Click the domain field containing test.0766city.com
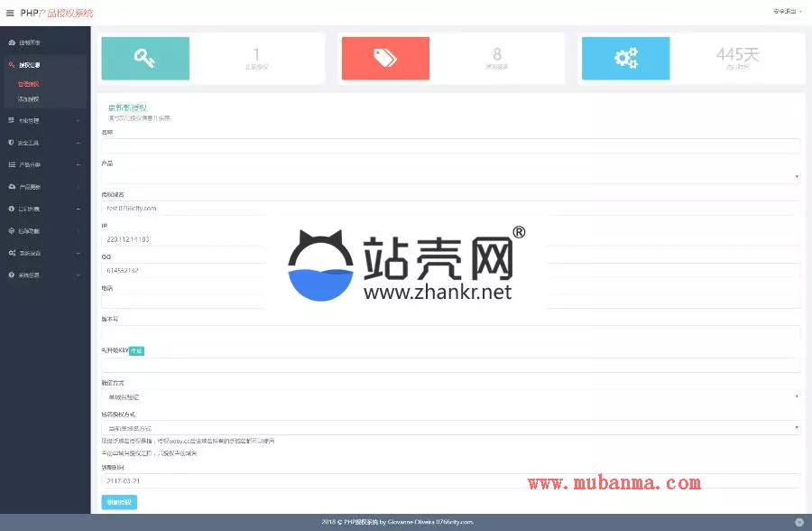The height and width of the screenshot is (531, 812). coord(450,208)
